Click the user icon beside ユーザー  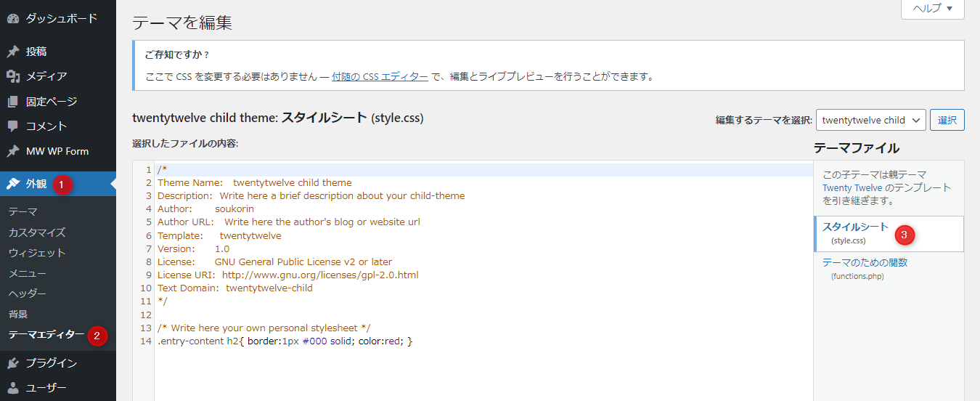pos(12,387)
